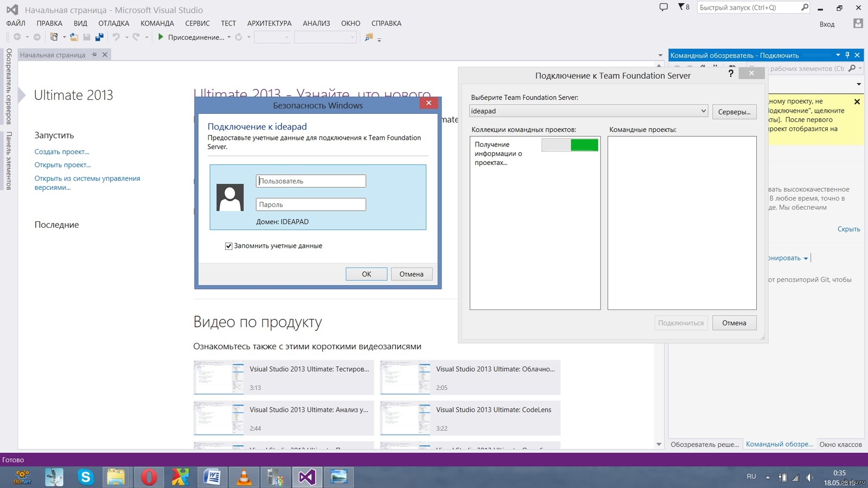The image size is (868, 488).
Task: Open the ФАЙЛ menu
Action: (x=16, y=23)
